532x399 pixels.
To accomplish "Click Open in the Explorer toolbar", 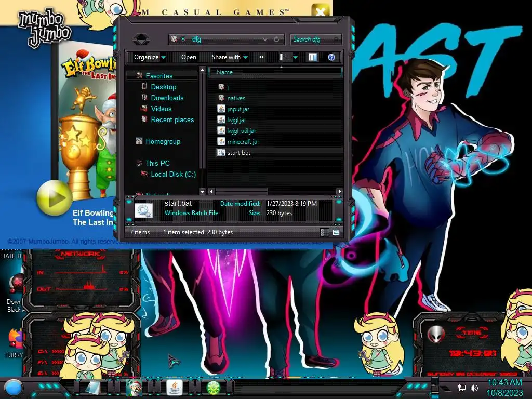I will 189,57.
